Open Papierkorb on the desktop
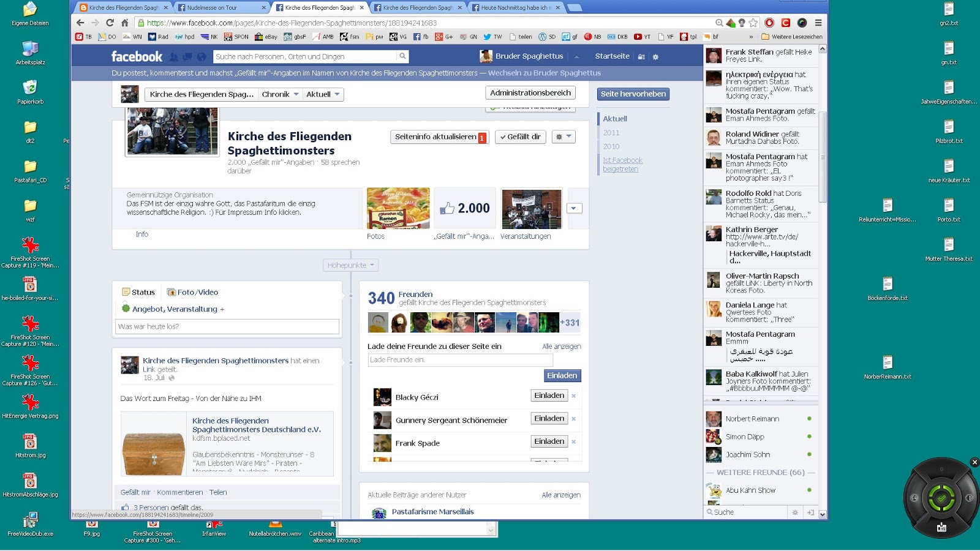 pos(30,90)
